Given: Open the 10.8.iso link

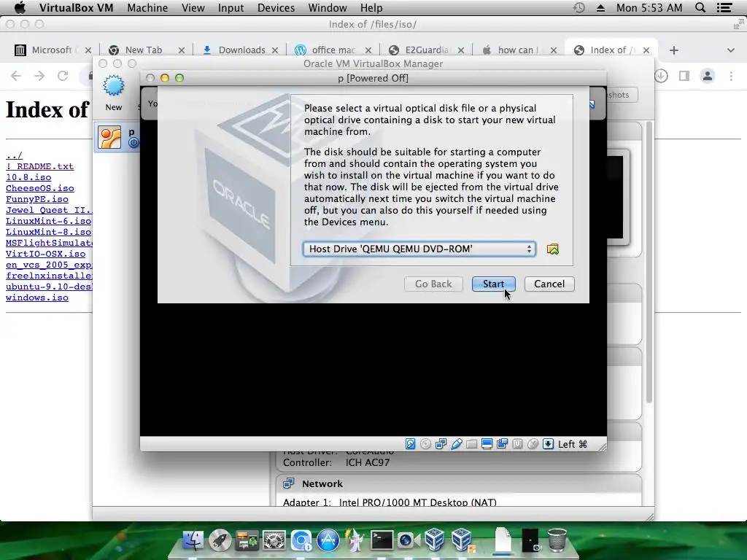Looking at the screenshot, I should pyautogui.click(x=28, y=177).
